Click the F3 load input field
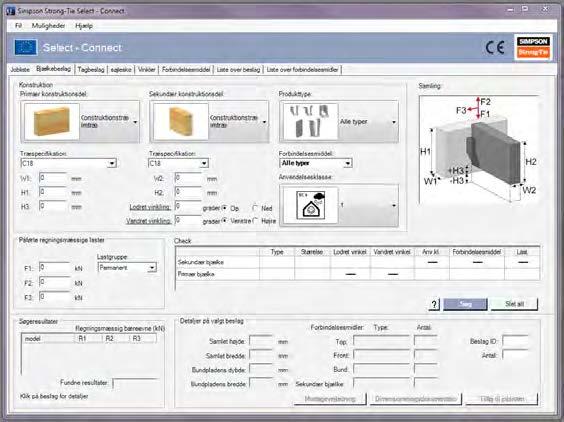564x422 pixels. tap(55, 297)
